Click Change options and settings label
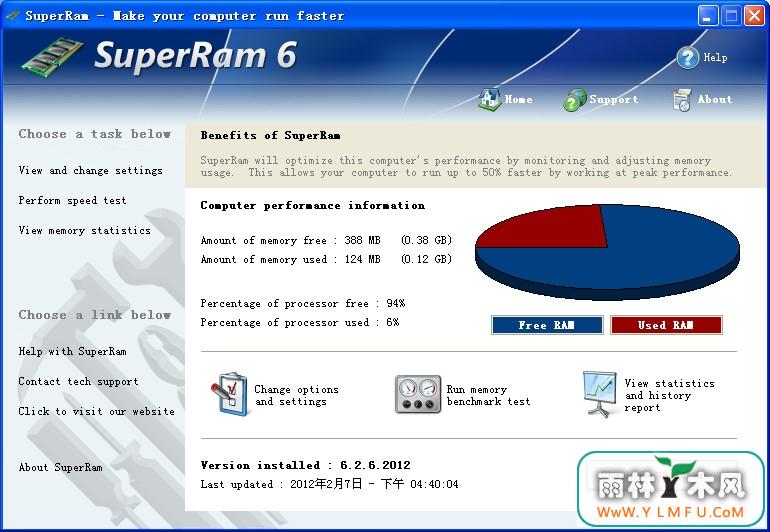The height and width of the screenshot is (532, 770). (x=296, y=395)
